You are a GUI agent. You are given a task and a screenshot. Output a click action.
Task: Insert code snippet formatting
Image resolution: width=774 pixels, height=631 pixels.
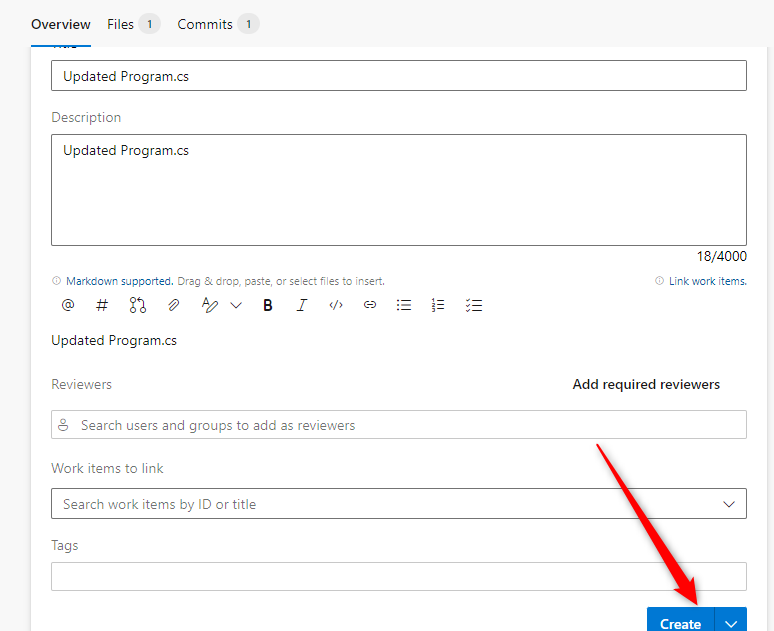(x=336, y=305)
